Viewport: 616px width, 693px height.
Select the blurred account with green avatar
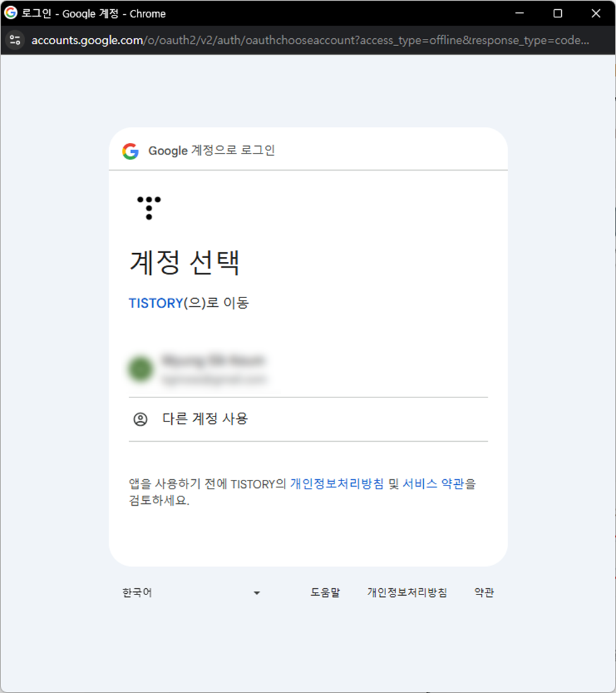click(308, 370)
